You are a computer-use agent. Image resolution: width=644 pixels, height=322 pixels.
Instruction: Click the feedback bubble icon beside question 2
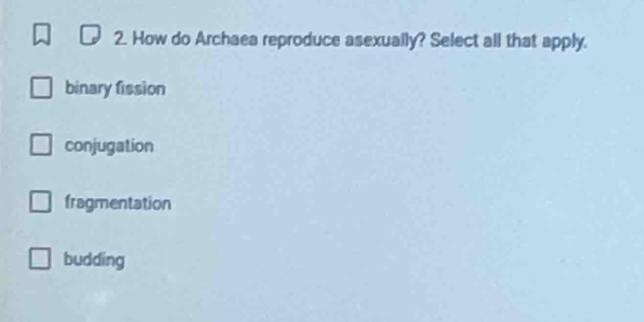click(90, 35)
